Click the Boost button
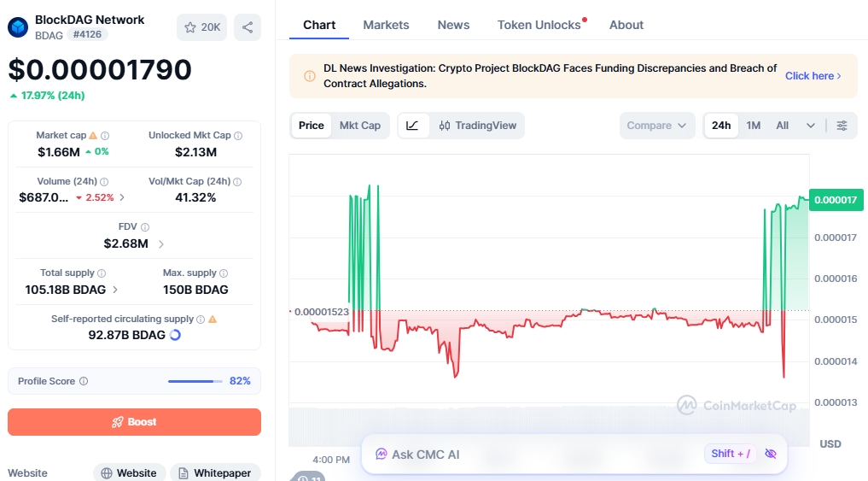This screenshot has width=868, height=481. (x=134, y=422)
